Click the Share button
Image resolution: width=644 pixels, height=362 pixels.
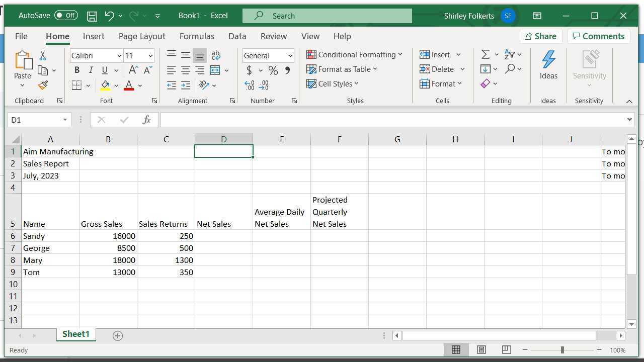point(541,36)
